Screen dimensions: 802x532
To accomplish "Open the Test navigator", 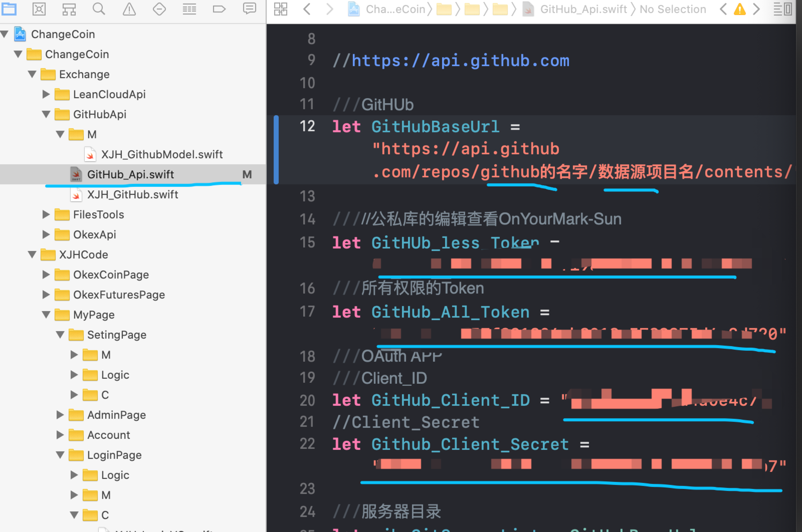I will (x=159, y=9).
